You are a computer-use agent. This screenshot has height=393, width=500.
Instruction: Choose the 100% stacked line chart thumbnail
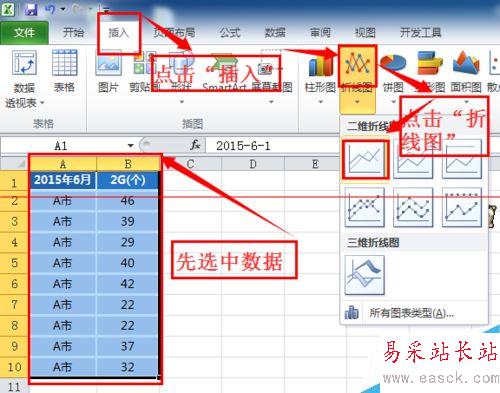coord(462,159)
